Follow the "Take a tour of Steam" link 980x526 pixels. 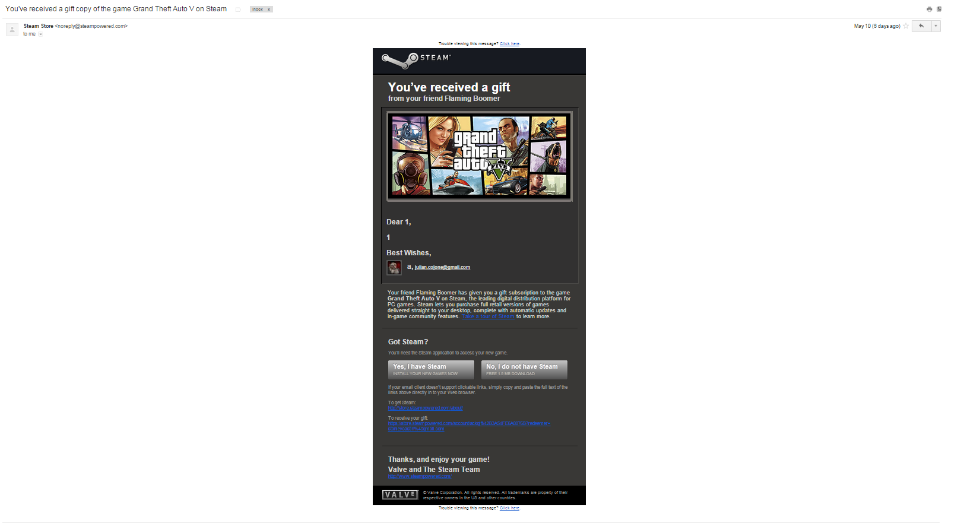click(x=488, y=316)
